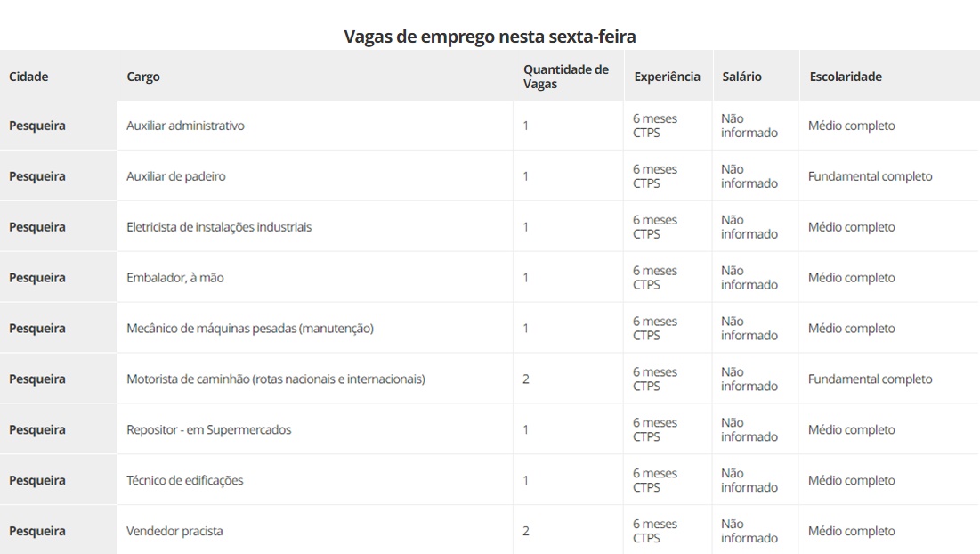Click the Quantidade de Vagas header
The height and width of the screenshot is (554, 980).
coord(565,77)
